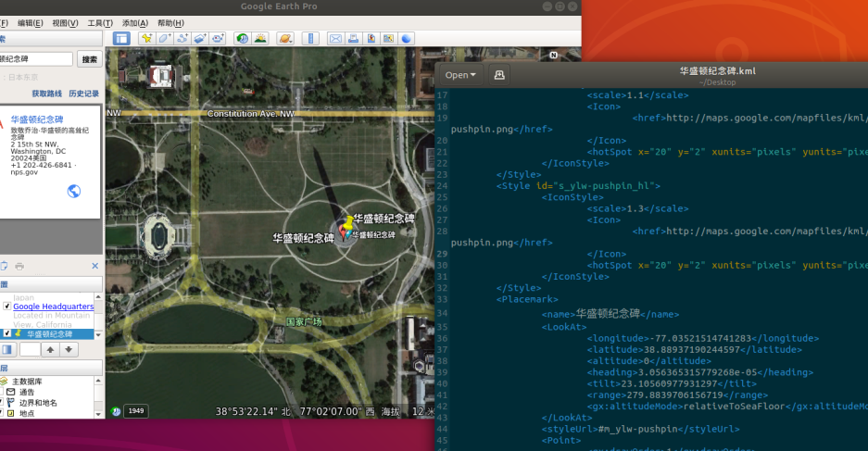Click the Constitution Ave NW street label

pos(251,113)
